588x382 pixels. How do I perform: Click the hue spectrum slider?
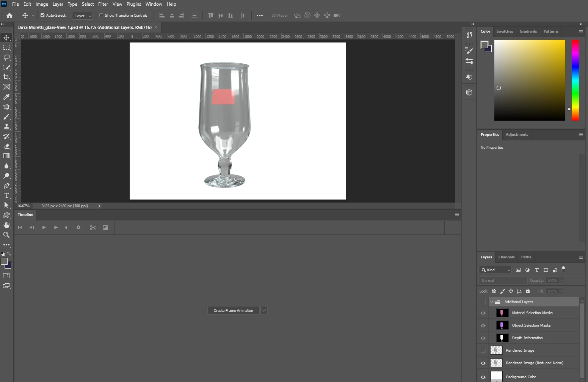(575, 80)
